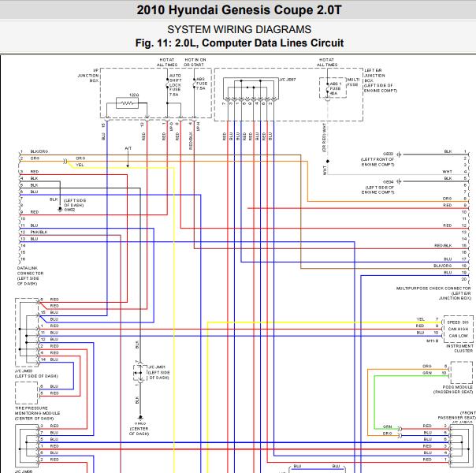Screen dimensions: 476x473
Task: Click the '2010 Hyundai Genesis Coupe 2.0T' title
Action: click(x=240, y=10)
